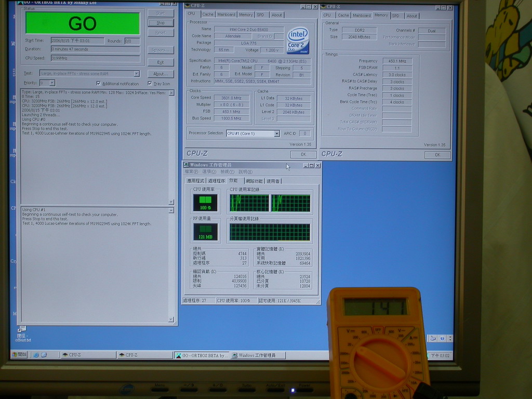532x399 pixels.
Task: Select the About tab in right CPU-Z window
Action: (x=411, y=16)
